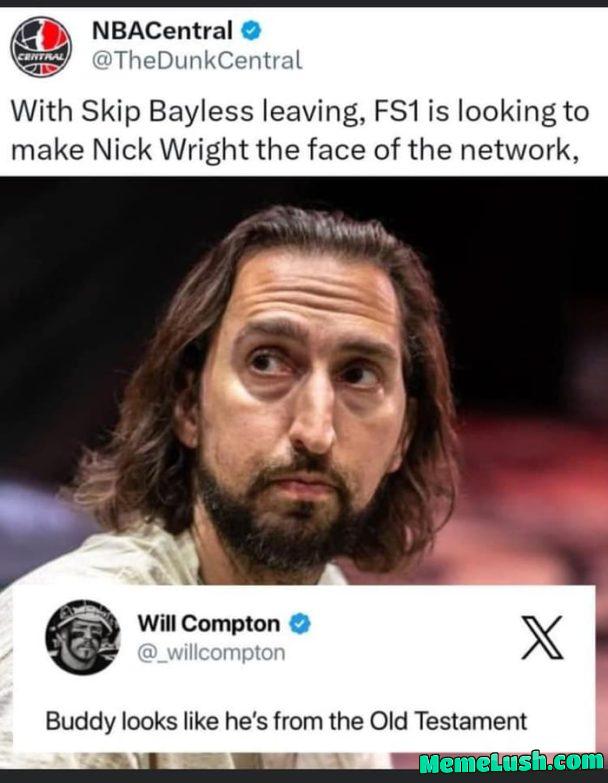Click the name "Nick Wright" in the tweet

170,150
